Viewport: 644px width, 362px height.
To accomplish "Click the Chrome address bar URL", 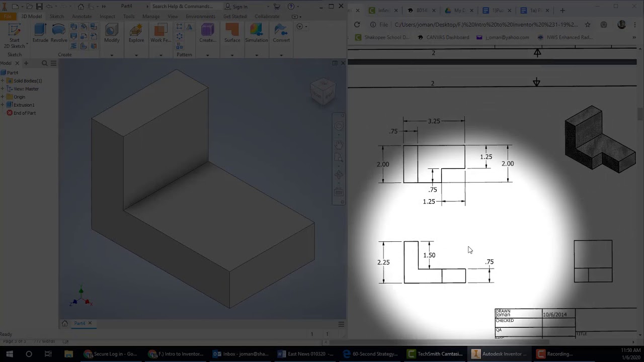I will [486, 25].
